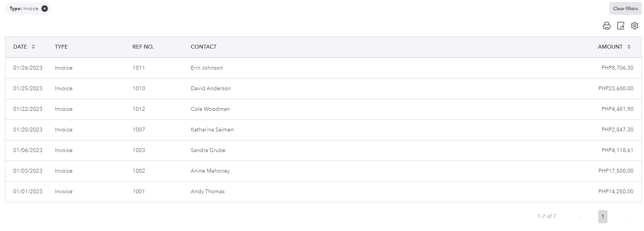The height and width of the screenshot is (231, 644).
Task: Open Katharina Salmen's invoice row
Action: [x=212, y=129]
